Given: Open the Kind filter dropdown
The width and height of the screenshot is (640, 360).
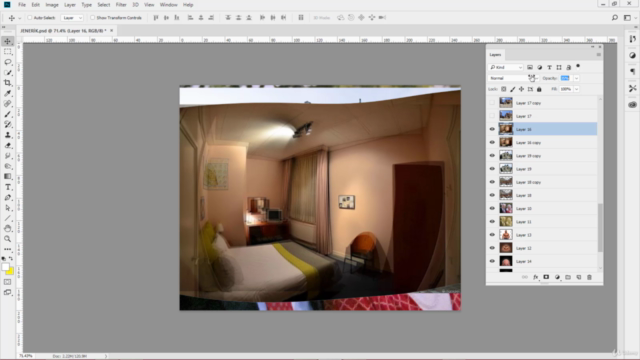Looking at the screenshot, I should click(506, 67).
